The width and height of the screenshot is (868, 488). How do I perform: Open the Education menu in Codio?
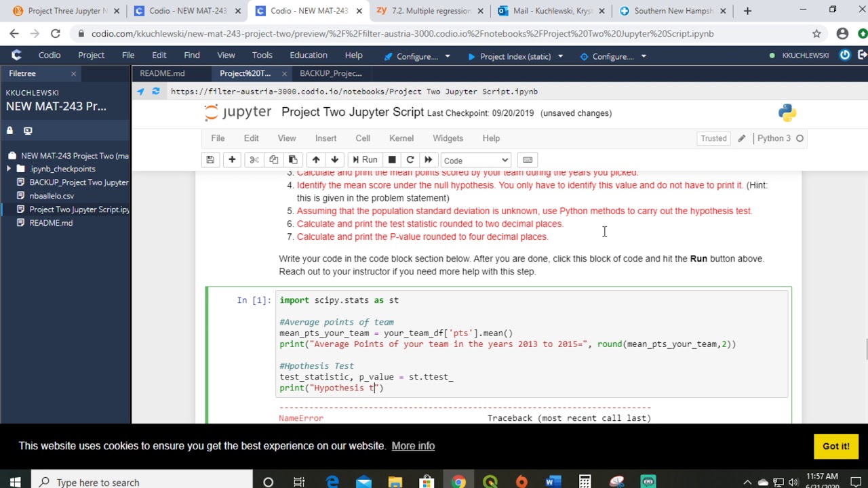(309, 56)
